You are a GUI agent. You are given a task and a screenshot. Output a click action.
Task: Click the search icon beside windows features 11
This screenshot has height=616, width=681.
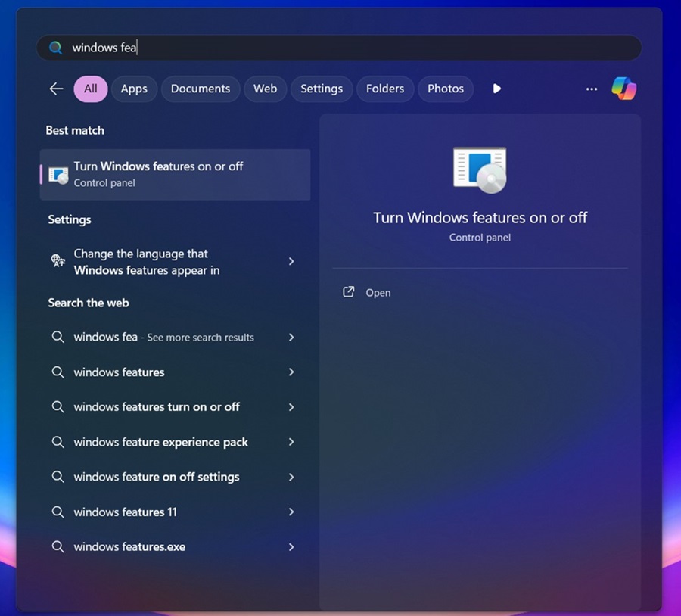pyautogui.click(x=58, y=512)
